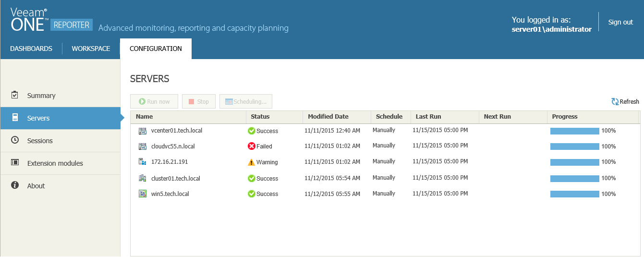This screenshot has height=257, width=644.
Task: Select the 172.16.21.191 server row
Action: point(170,162)
